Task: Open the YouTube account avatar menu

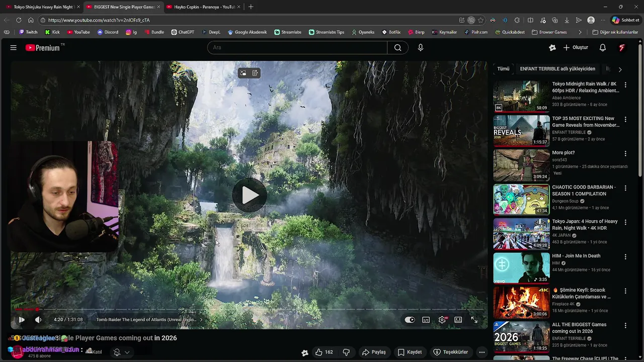Action: tap(622, 48)
